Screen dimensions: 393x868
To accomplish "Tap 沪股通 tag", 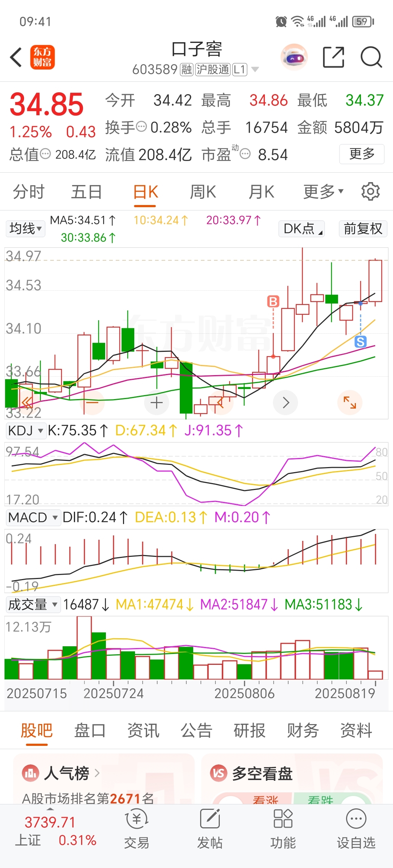I will (x=213, y=69).
